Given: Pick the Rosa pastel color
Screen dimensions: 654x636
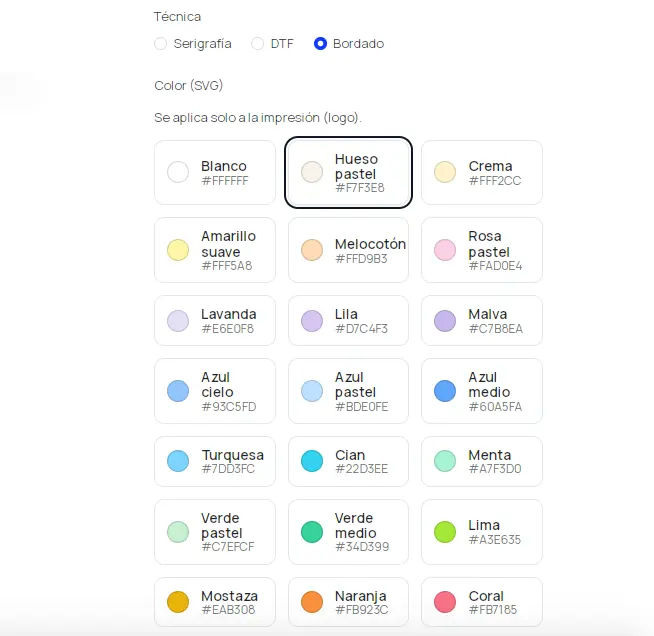Looking at the screenshot, I should [x=481, y=251].
